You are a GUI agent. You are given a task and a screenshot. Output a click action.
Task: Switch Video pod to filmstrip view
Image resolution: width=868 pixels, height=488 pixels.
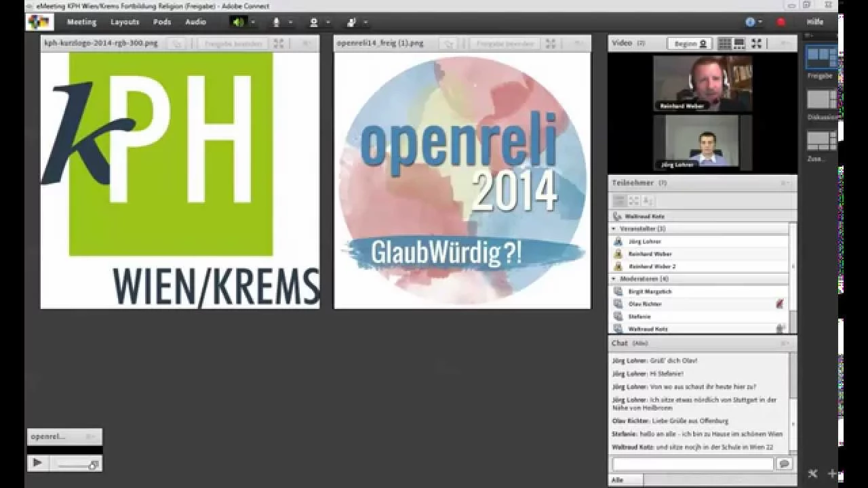point(739,43)
